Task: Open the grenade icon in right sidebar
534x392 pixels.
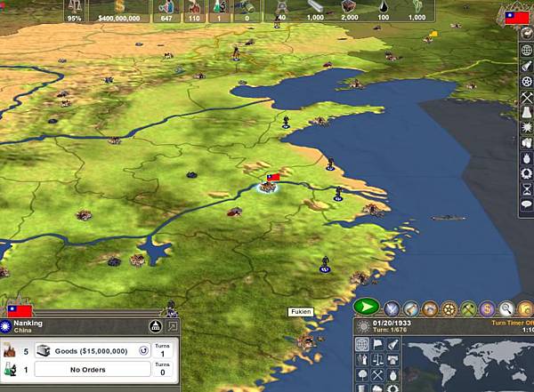Action: 527,158
